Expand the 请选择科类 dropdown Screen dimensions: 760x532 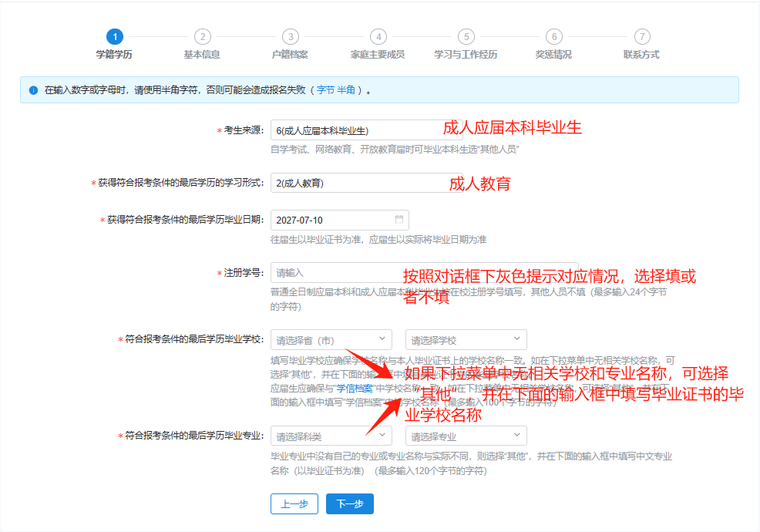(331, 436)
